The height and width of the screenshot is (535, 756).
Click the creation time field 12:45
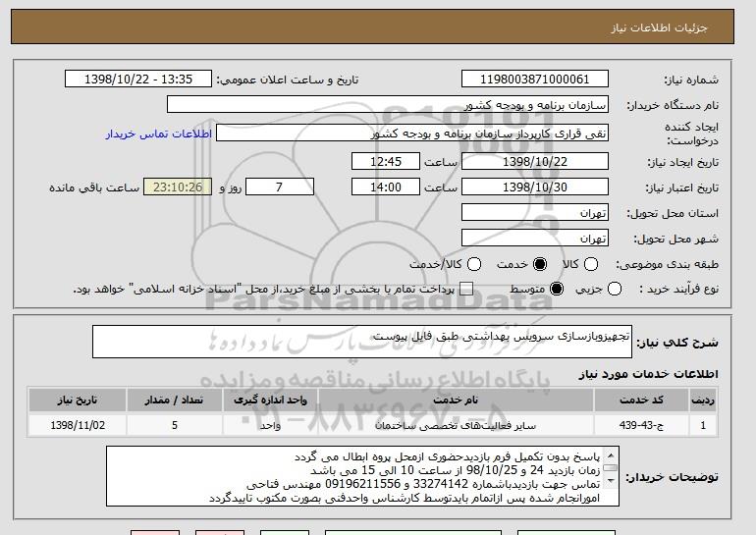tap(386, 161)
